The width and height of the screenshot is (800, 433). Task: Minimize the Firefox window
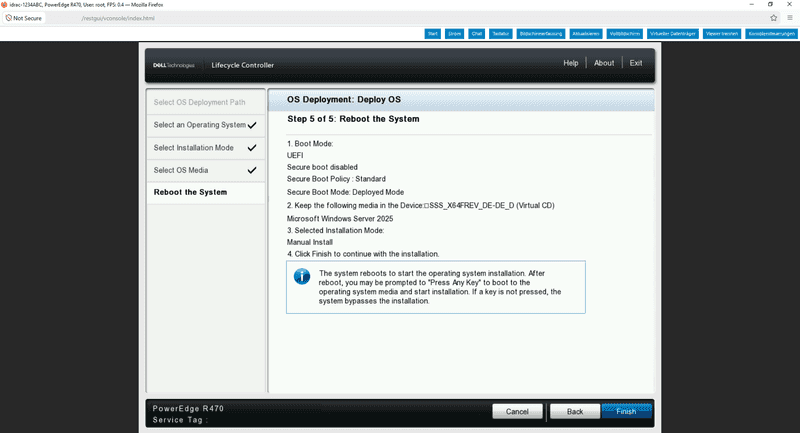pos(751,4)
